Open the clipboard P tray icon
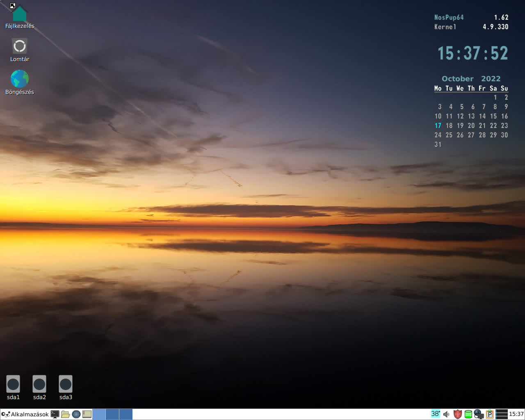The height and width of the screenshot is (420, 525). pyautogui.click(x=489, y=414)
